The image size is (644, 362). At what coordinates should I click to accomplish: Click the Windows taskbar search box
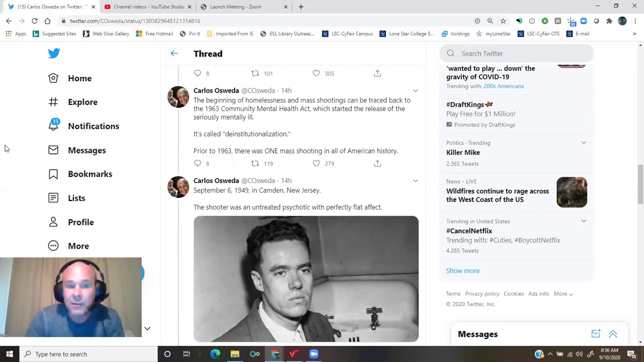click(90, 354)
